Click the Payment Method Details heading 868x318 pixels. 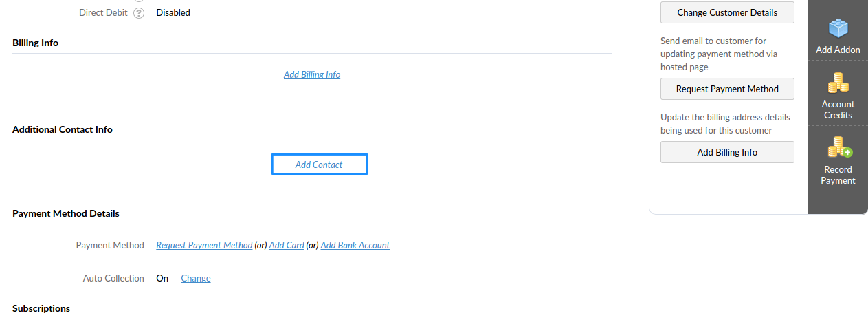pos(66,213)
